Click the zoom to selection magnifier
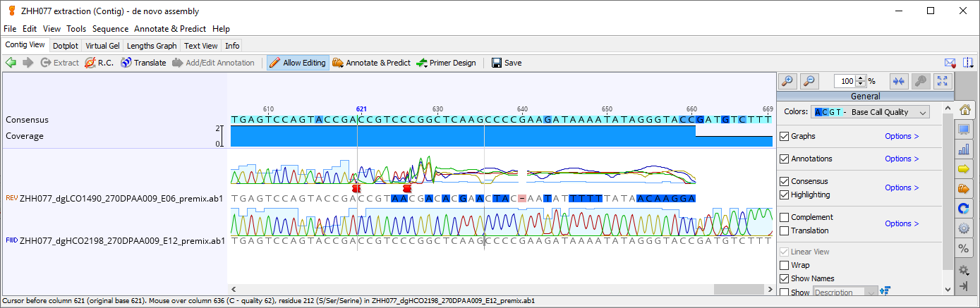 click(920, 81)
